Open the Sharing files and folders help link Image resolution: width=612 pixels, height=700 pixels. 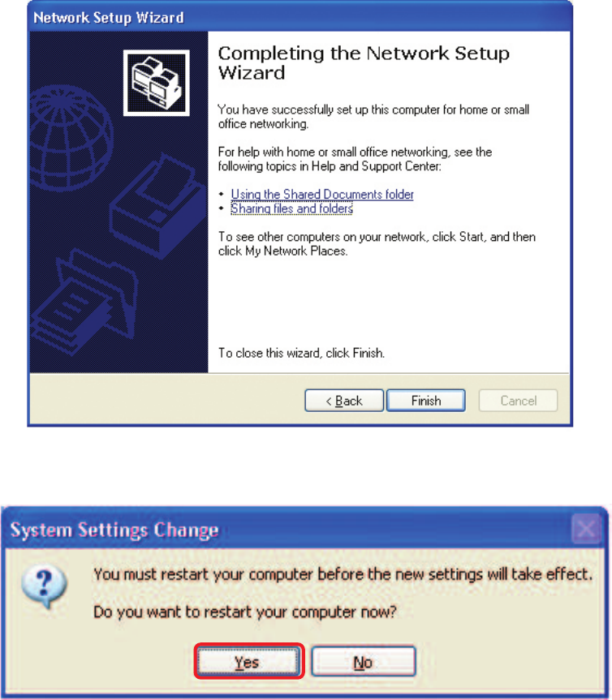[x=291, y=208]
